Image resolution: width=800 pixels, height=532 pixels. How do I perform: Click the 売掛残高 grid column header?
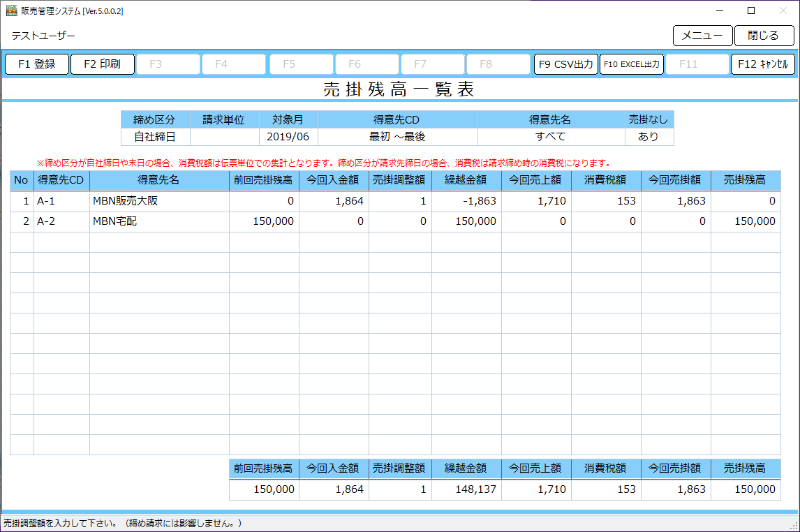(x=746, y=180)
